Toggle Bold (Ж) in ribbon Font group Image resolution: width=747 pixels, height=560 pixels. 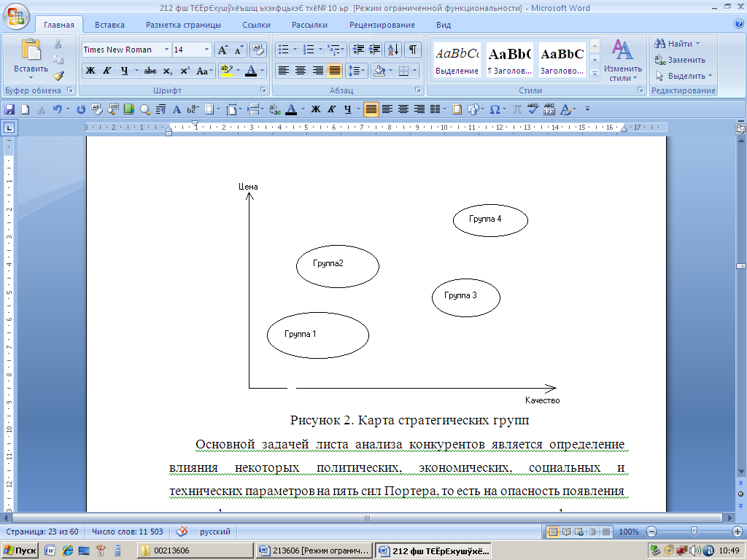[x=90, y=71]
